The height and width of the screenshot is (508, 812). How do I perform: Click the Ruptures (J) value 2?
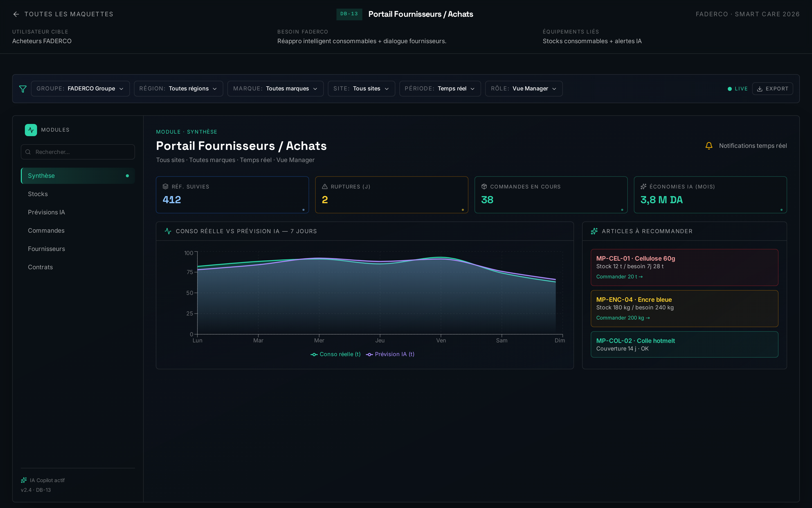coord(325,200)
